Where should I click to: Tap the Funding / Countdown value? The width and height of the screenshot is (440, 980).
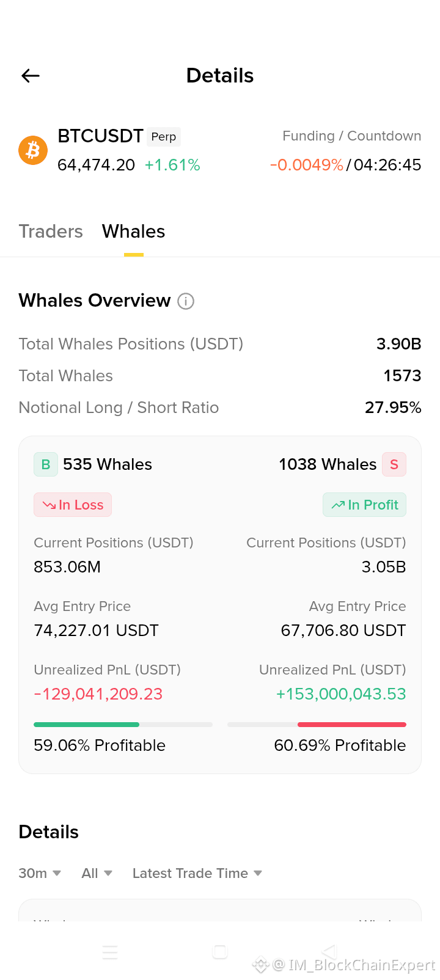(x=345, y=165)
